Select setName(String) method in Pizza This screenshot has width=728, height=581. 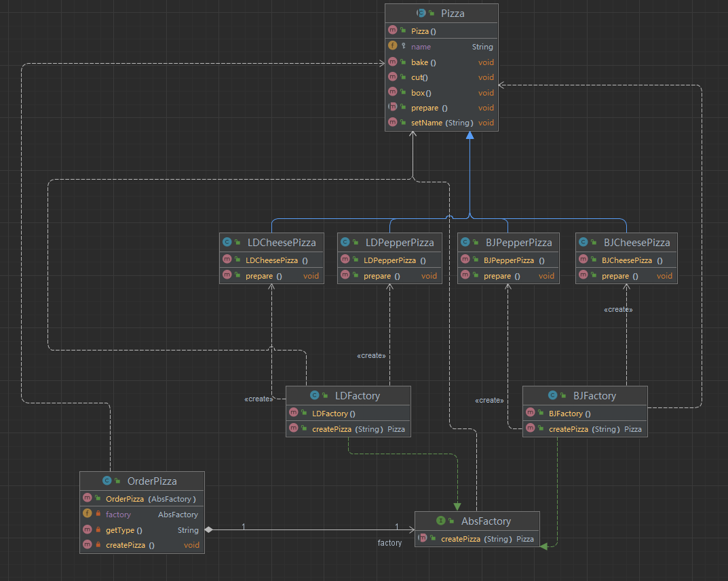click(442, 123)
